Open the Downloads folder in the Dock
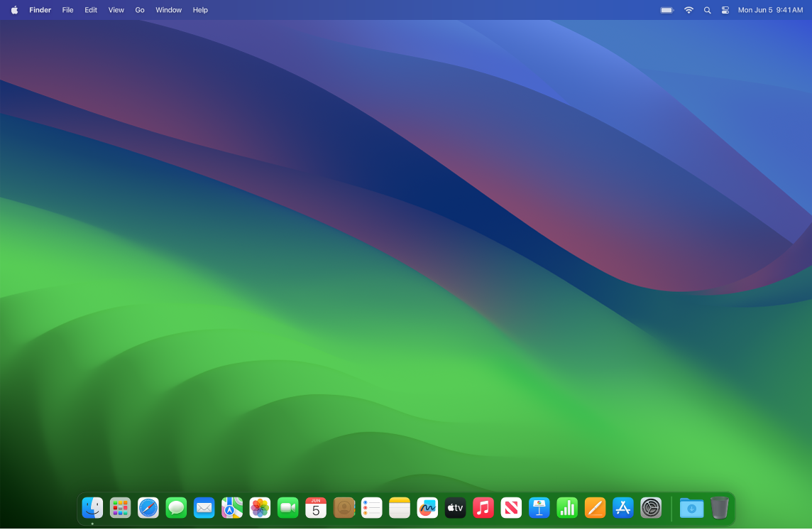The height and width of the screenshot is (530, 812). pos(691,507)
